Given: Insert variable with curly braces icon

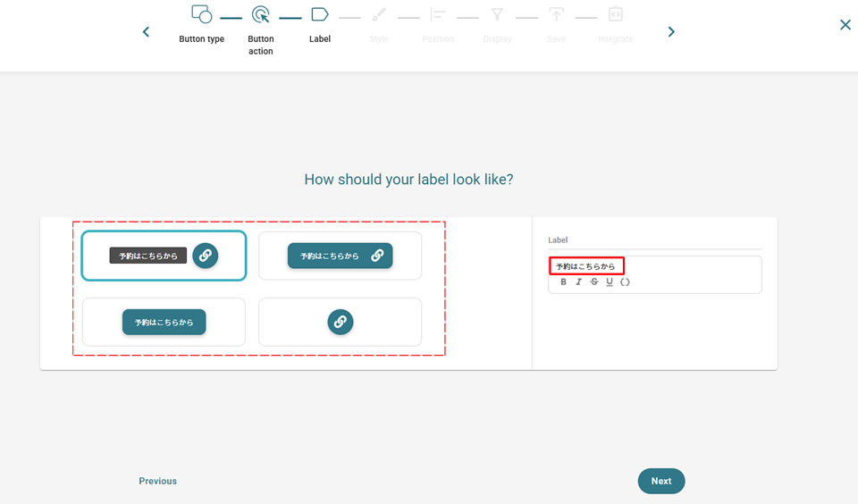Looking at the screenshot, I should 625,281.
